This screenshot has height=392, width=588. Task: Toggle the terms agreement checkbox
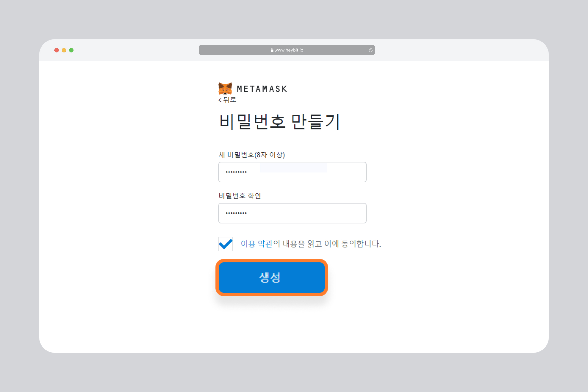tap(225, 244)
